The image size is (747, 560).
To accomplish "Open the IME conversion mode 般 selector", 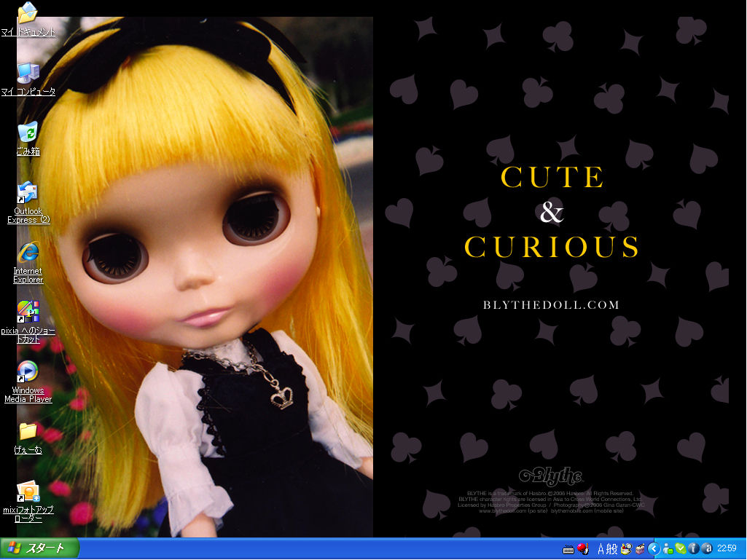I will [x=611, y=549].
